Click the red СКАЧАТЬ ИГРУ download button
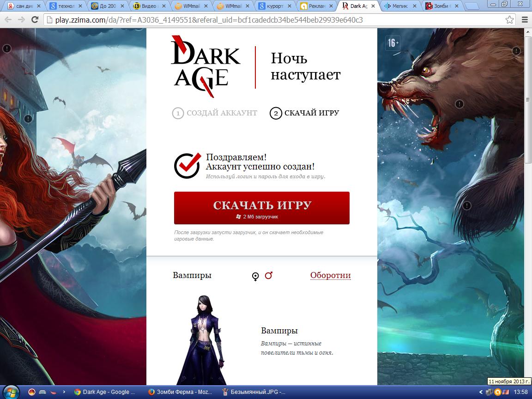The image size is (532, 399). tap(261, 208)
